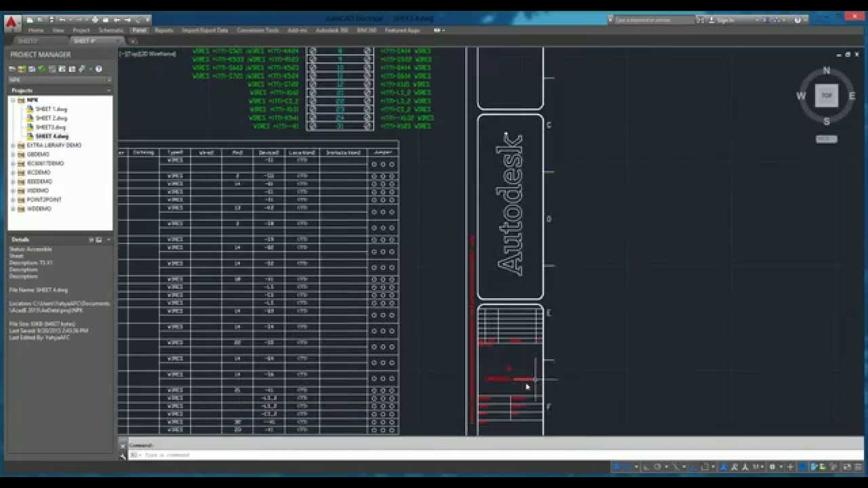Open annotation scale dropdown in status bar

pyautogui.click(x=756, y=466)
